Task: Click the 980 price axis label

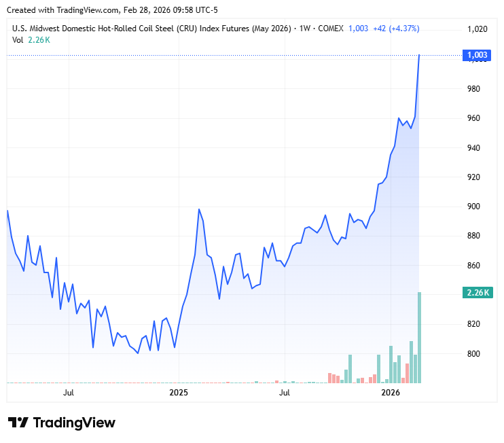Action: (x=473, y=89)
